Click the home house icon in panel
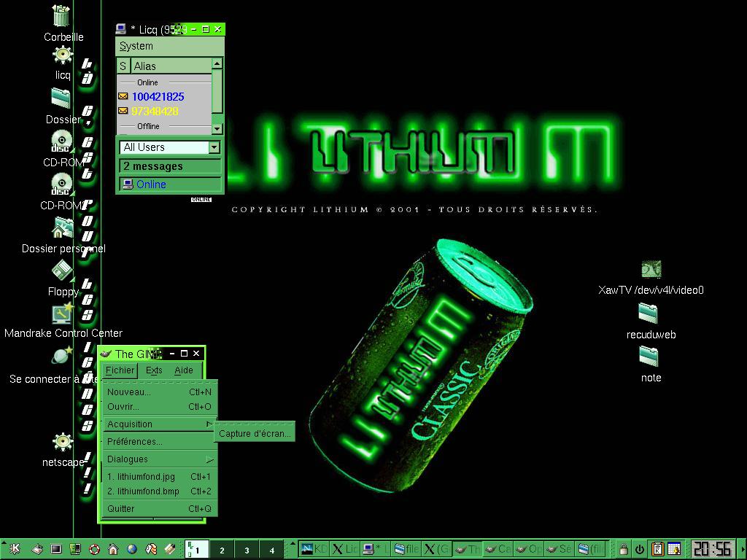The height and width of the screenshot is (560, 747). [113, 549]
